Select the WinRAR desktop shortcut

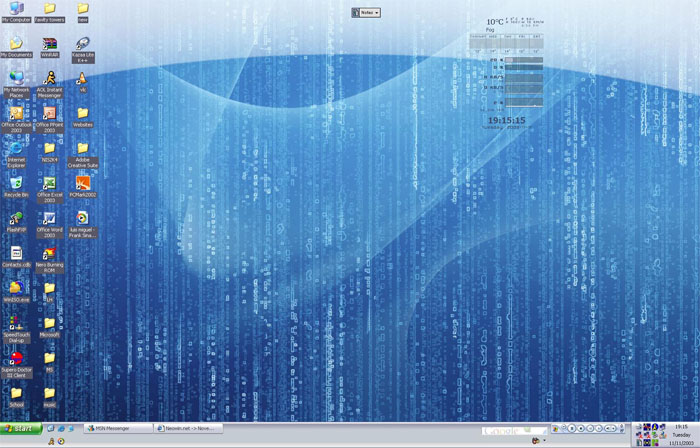(x=50, y=47)
